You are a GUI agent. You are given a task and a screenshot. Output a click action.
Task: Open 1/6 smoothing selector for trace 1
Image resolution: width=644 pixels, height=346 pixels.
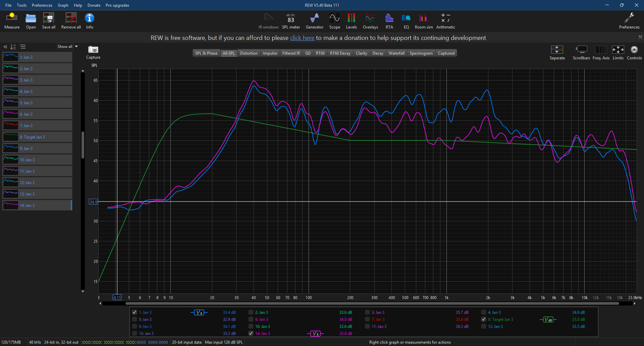(x=199, y=312)
